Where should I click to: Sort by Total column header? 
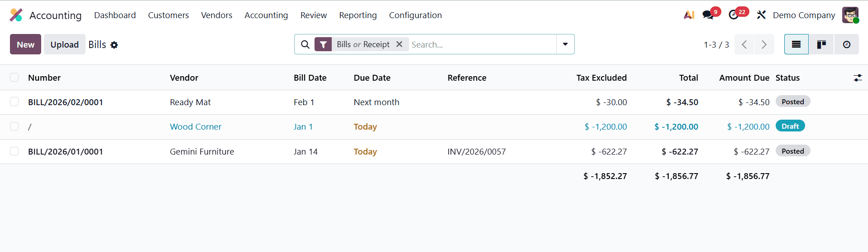coord(688,78)
